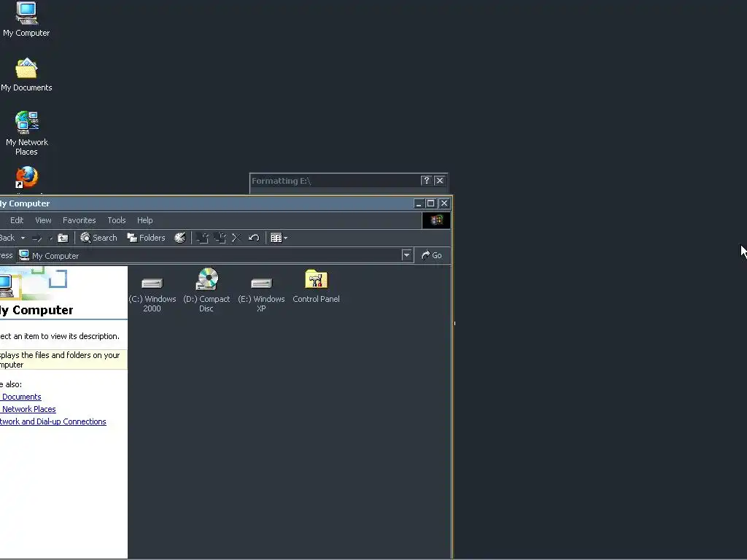
Task: Click the Forward arrow in toolbar
Action: click(37, 238)
